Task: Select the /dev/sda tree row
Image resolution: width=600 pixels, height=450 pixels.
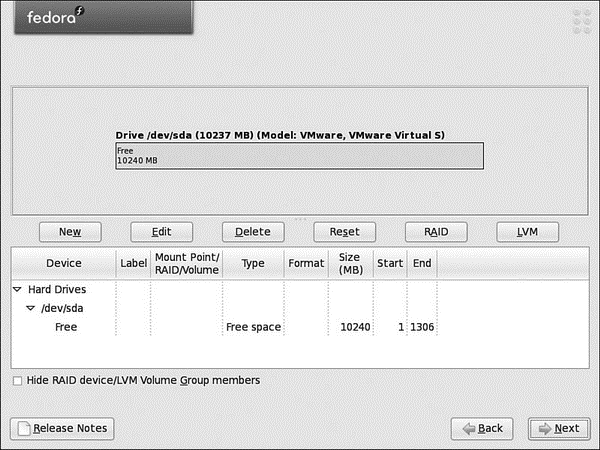Action: [x=300, y=308]
